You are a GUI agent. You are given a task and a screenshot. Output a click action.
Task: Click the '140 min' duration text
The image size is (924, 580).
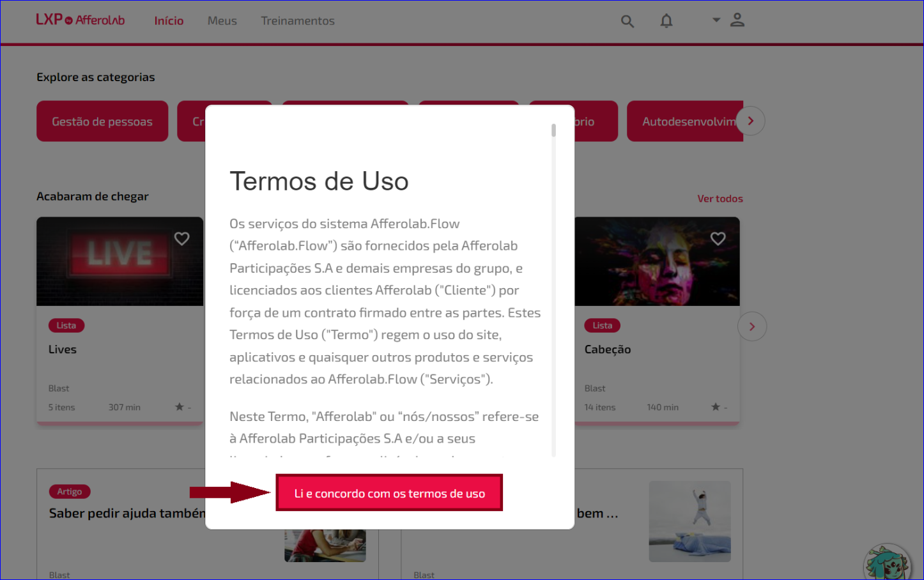click(663, 407)
